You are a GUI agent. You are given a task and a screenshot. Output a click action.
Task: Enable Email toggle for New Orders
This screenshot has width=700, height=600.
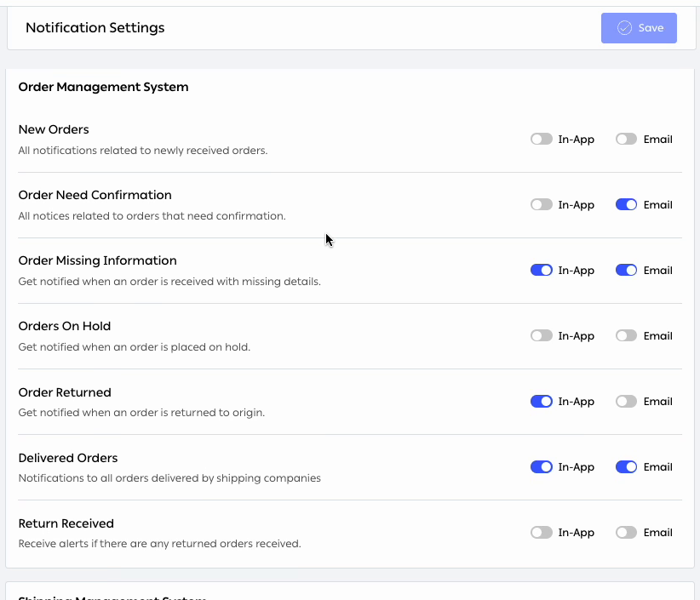coord(627,140)
